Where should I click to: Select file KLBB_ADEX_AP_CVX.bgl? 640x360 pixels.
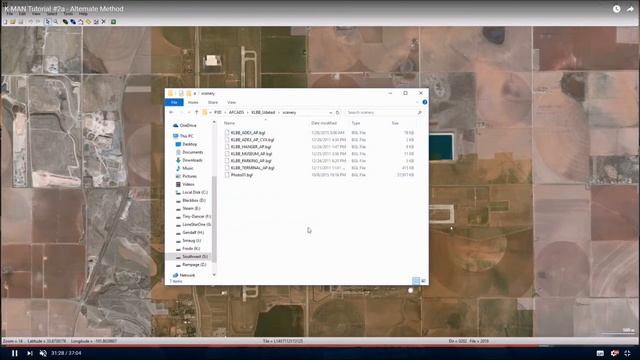pos(252,140)
